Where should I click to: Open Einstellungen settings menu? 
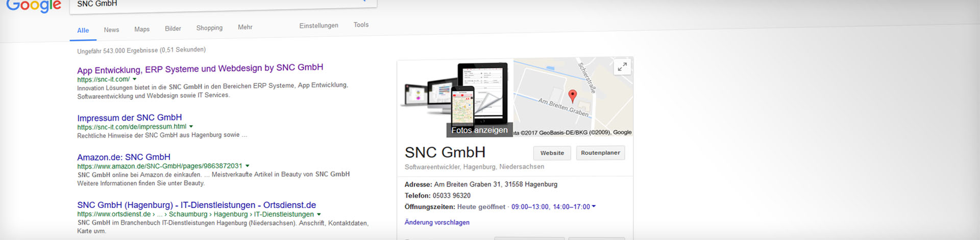pyautogui.click(x=318, y=26)
